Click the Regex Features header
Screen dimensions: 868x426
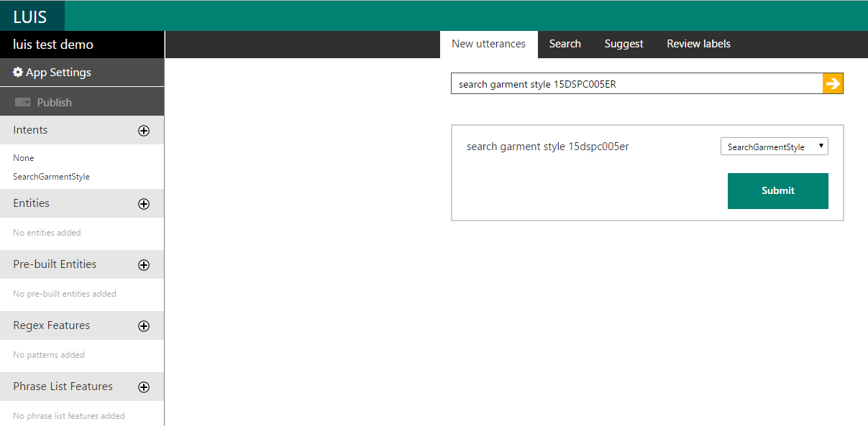pyautogui.click(x=82, y=325)
